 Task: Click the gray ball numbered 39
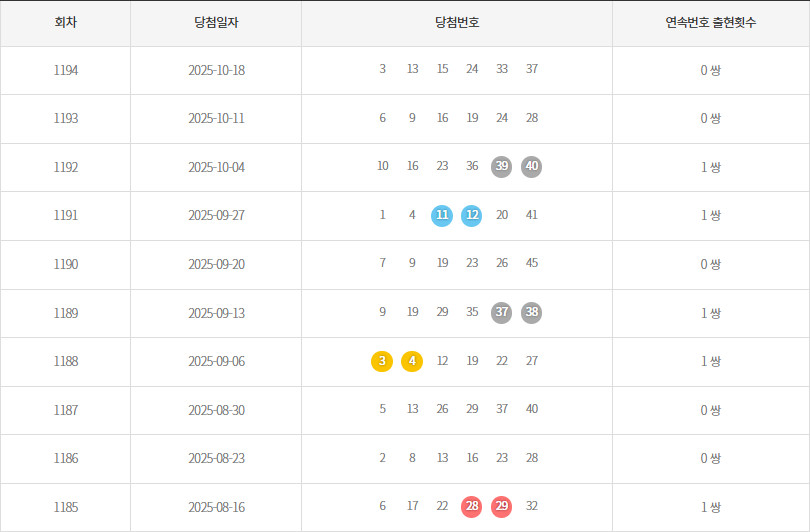[502, 167]
